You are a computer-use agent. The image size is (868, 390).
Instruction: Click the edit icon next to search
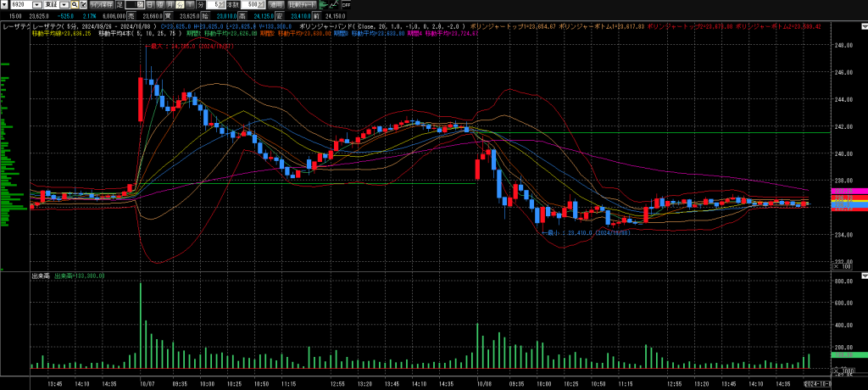pyautogui.click(x=83, y=5)
